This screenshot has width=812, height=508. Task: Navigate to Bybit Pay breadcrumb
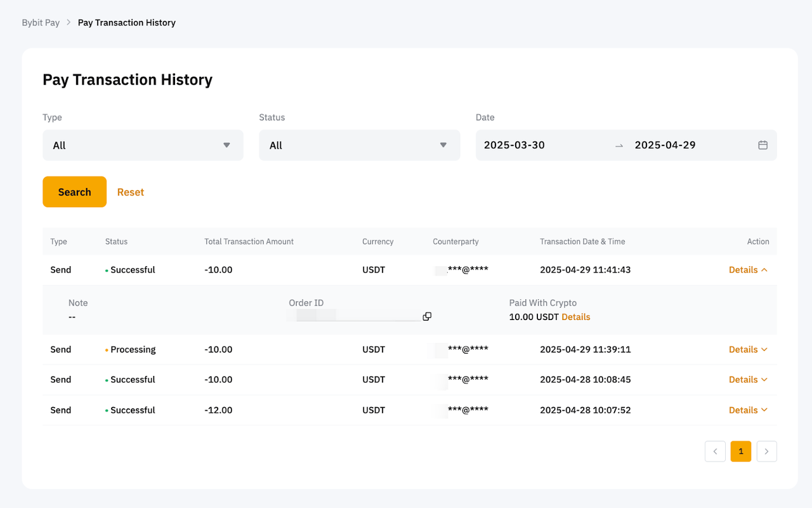[41, 23]
